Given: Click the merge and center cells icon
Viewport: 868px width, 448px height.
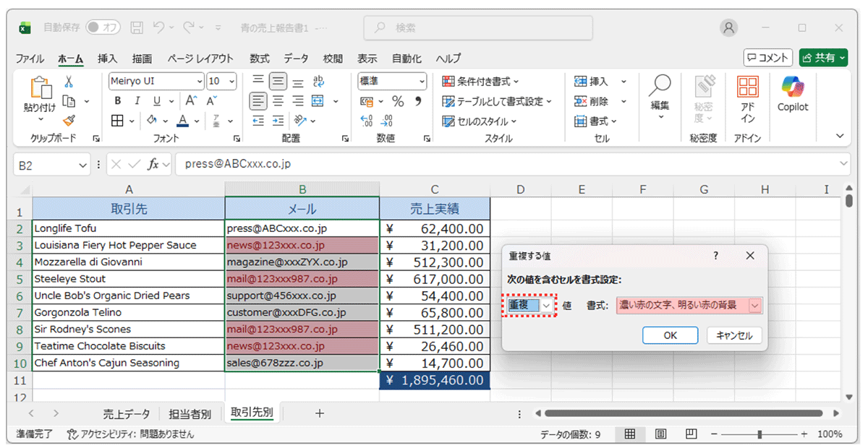Looking at the screenshot, I should 318,101.
